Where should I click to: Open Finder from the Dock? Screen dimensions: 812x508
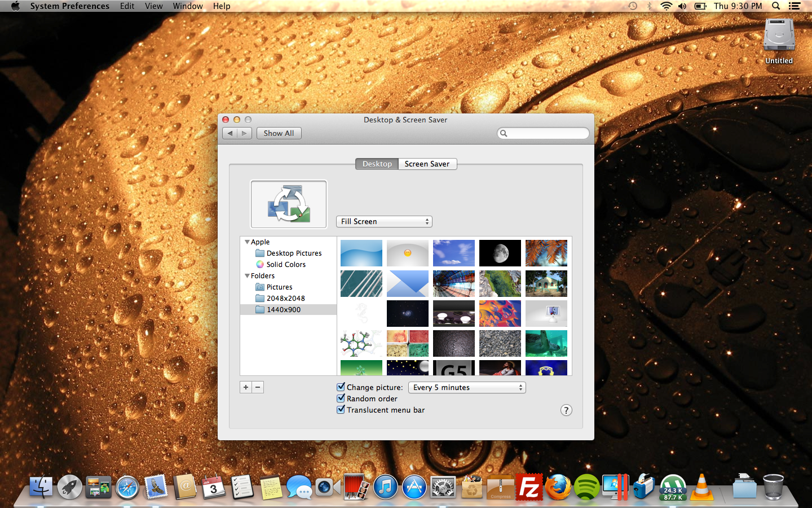click(x=41, y=487)
